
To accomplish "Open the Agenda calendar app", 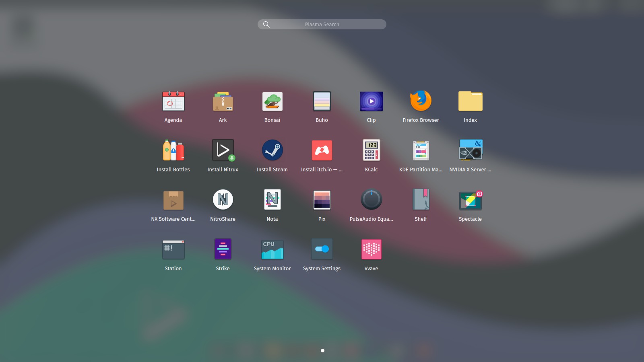I will (x=173, y=101).
